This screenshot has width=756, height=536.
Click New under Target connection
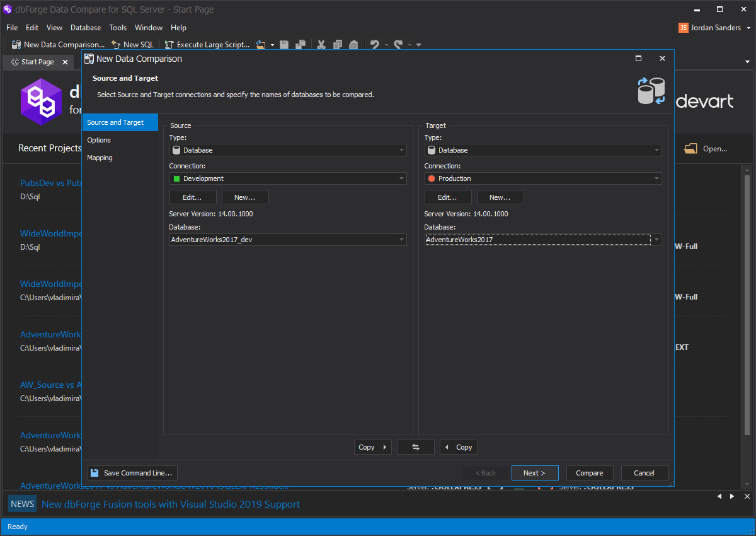pyautogui.click(x=500, y=197)
